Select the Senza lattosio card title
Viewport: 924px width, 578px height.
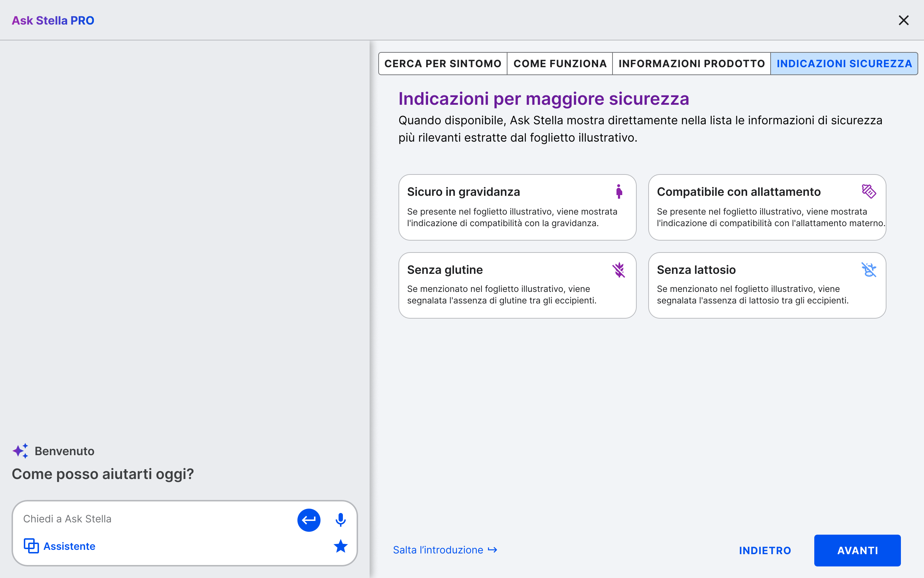click(696, 270)
